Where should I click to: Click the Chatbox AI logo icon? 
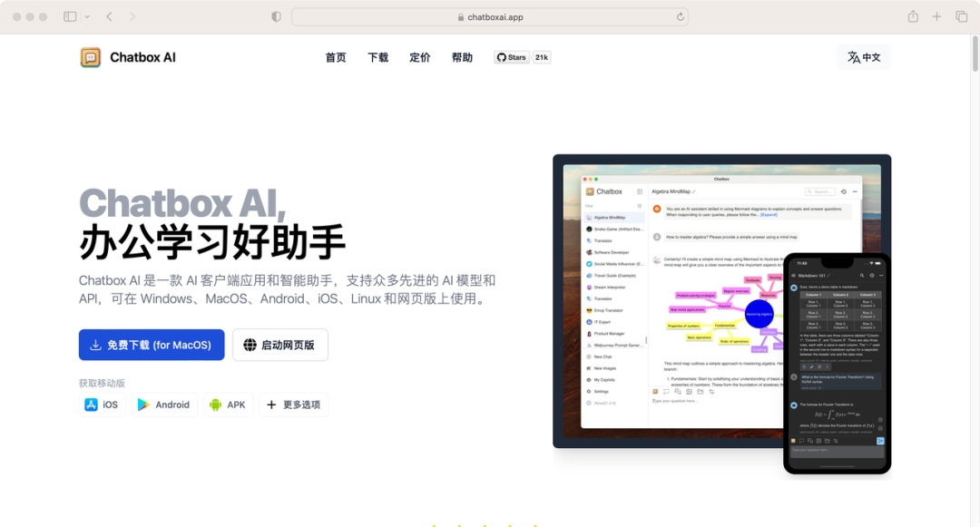tap(91, 57)
